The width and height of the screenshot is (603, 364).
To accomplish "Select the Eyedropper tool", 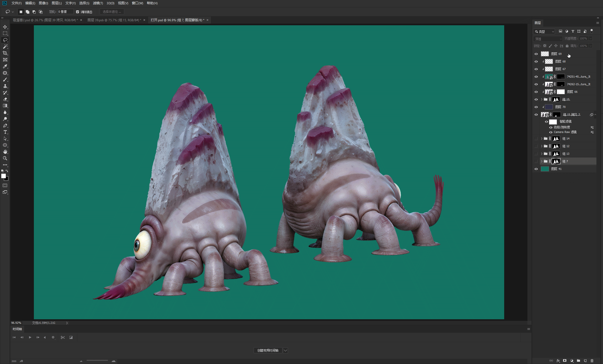I will tap(5, 66).
